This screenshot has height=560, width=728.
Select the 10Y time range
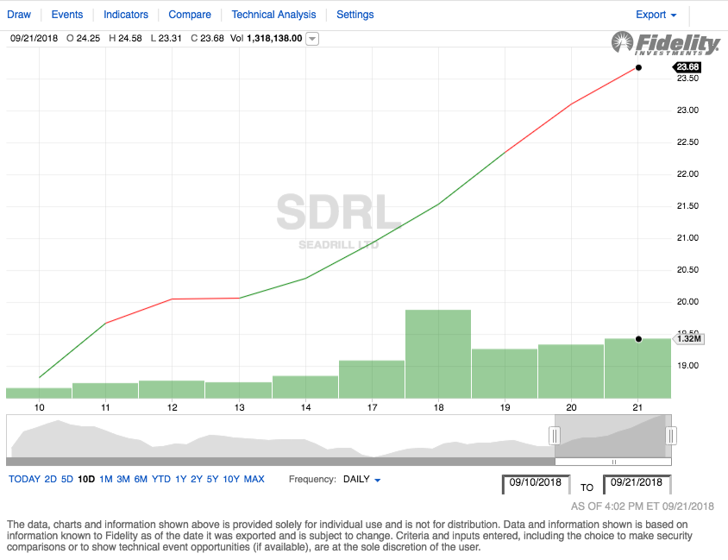point(231,479)
